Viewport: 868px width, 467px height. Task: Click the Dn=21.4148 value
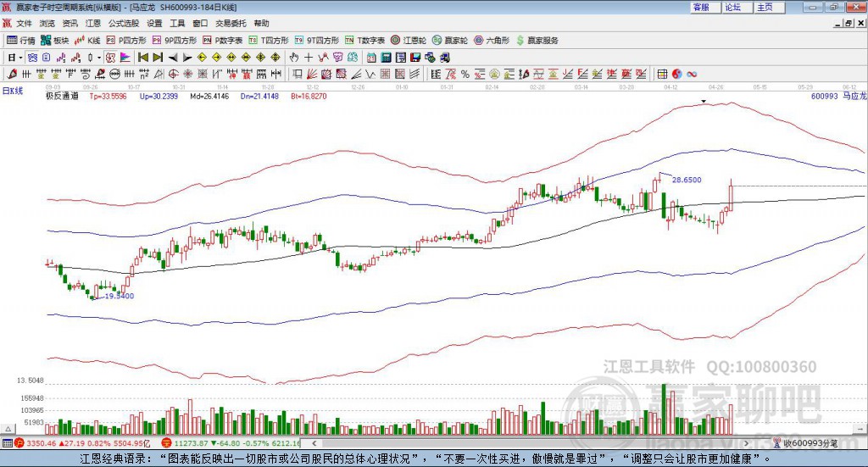[259, 96]
